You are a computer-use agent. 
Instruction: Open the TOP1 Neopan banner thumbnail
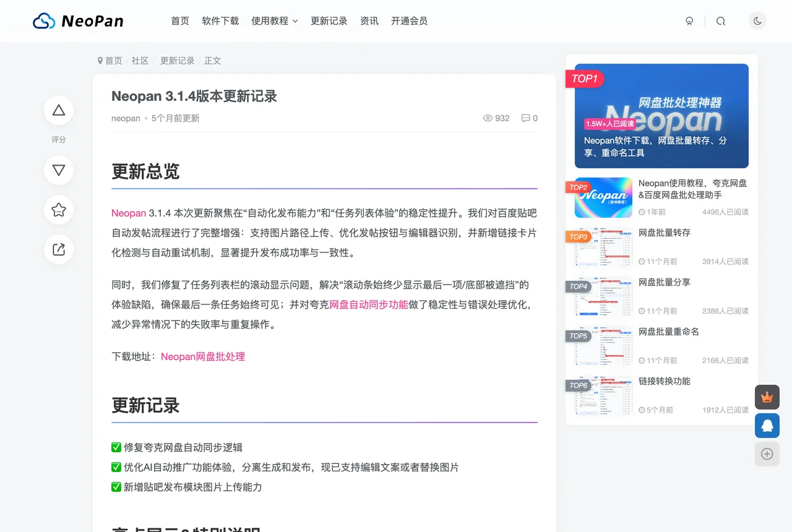pyautogui.click(x=661, y=116)
